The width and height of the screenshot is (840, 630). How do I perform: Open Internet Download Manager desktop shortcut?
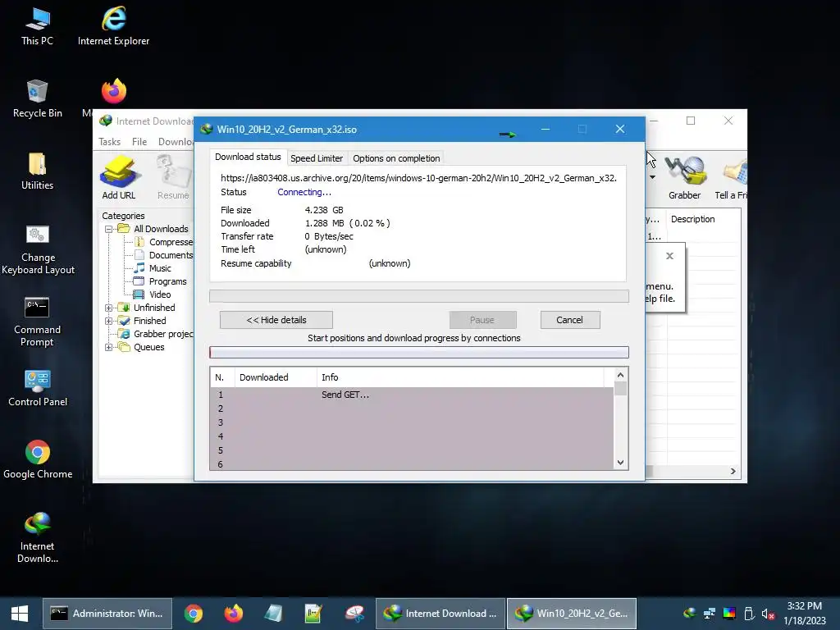coord(37,538)
